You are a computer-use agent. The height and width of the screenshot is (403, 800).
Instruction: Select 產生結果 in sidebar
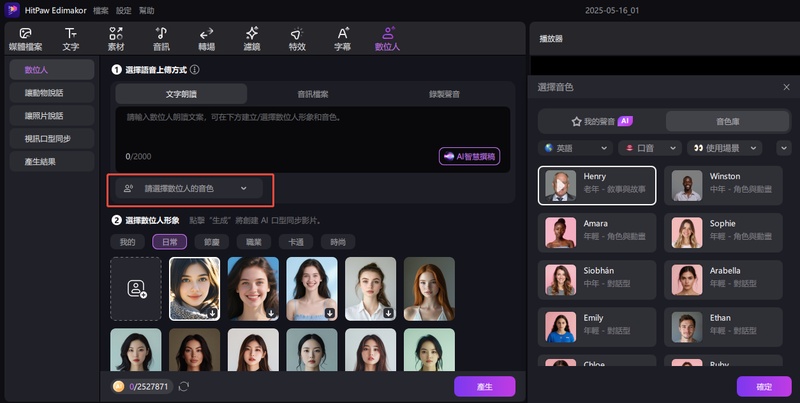click(x=52, y=161)
